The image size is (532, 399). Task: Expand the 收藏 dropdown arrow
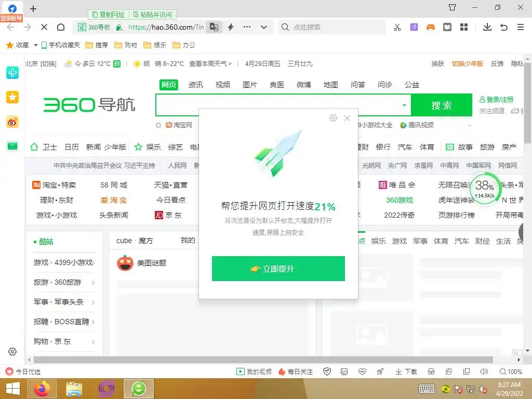pos(36,45)
